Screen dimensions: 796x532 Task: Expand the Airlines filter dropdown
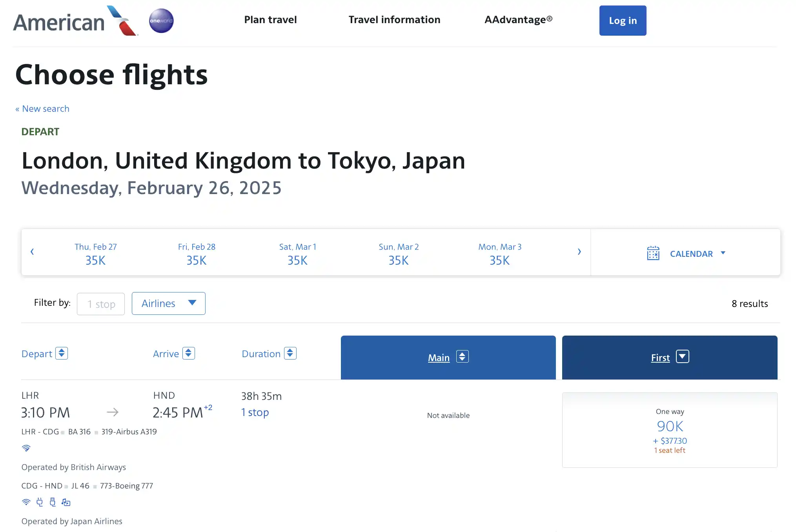coord(168,303)
